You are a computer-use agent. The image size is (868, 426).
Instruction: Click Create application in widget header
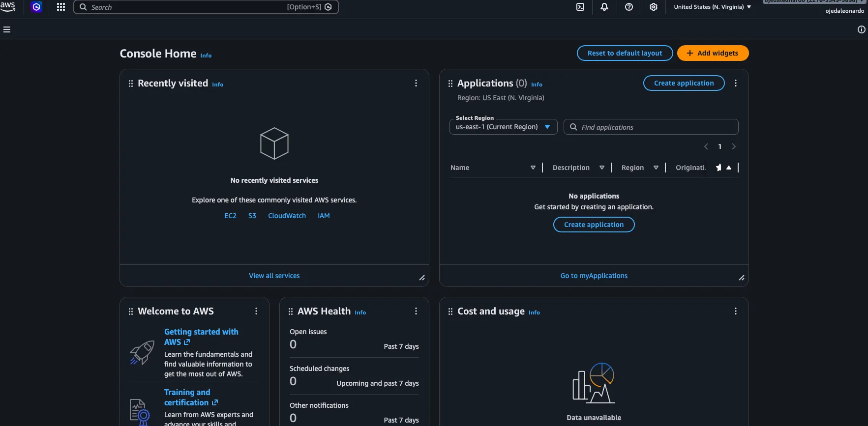pos(684,83)
